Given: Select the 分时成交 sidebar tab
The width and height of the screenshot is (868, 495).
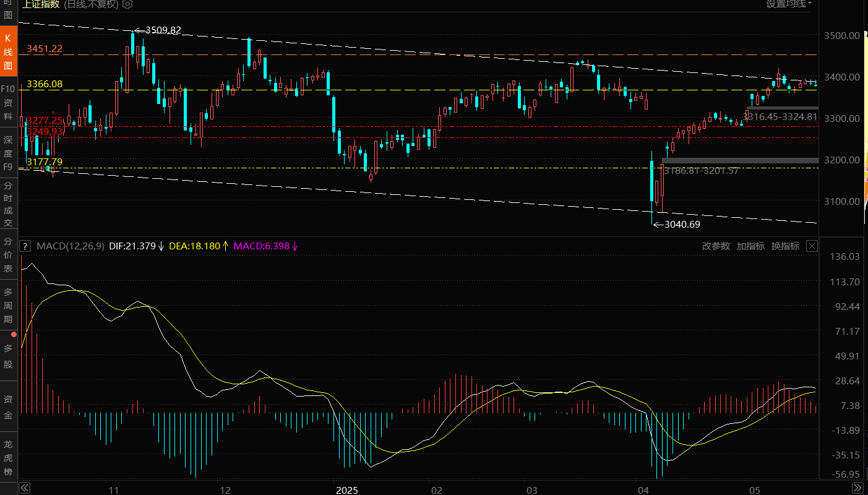Looking at the screenshot, I should [8, 204].
